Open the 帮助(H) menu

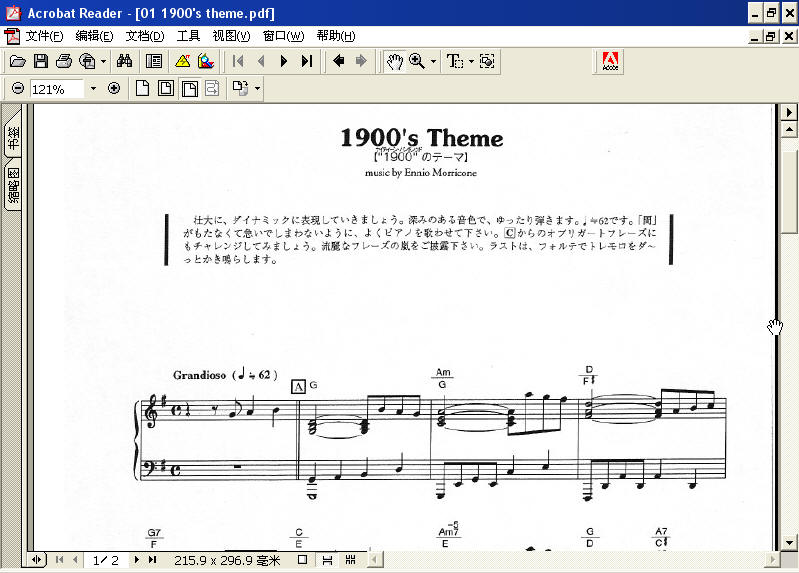[336, 36]
